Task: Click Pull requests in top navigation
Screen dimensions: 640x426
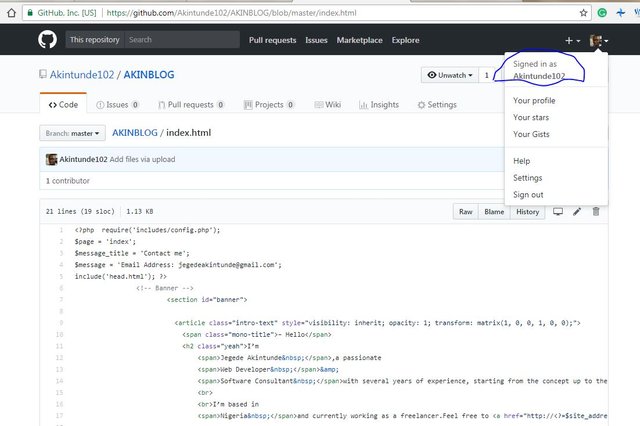Action: point(272,40)
